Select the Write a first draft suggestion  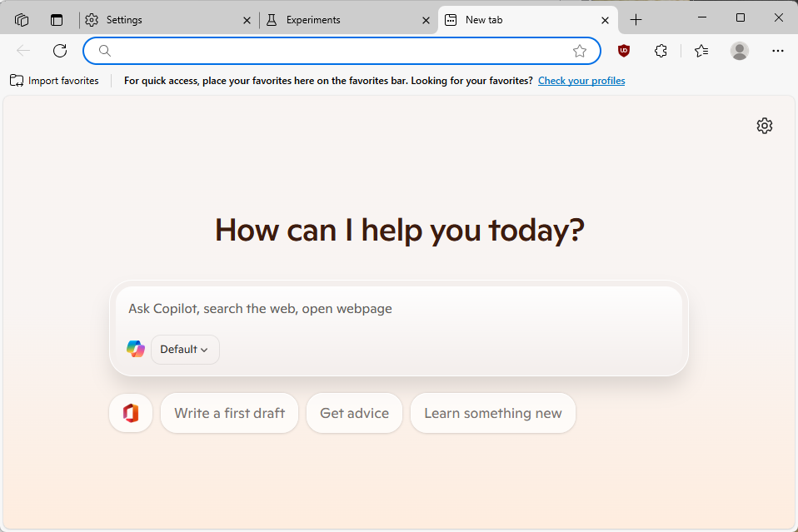click(229, 412)
